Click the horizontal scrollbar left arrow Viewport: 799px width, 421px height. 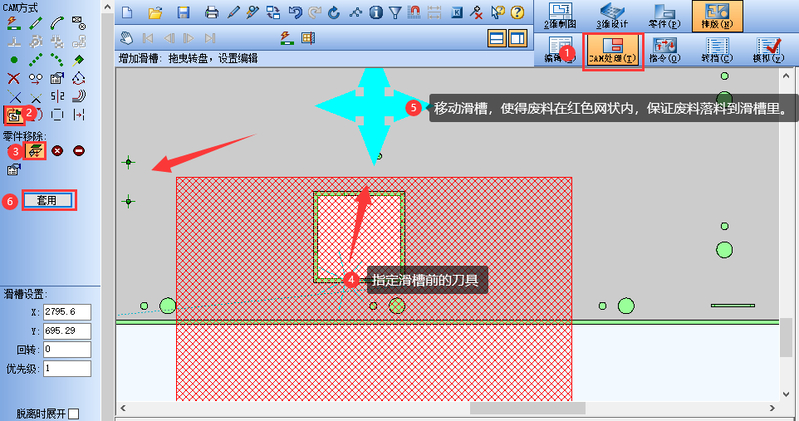point(123,408)
